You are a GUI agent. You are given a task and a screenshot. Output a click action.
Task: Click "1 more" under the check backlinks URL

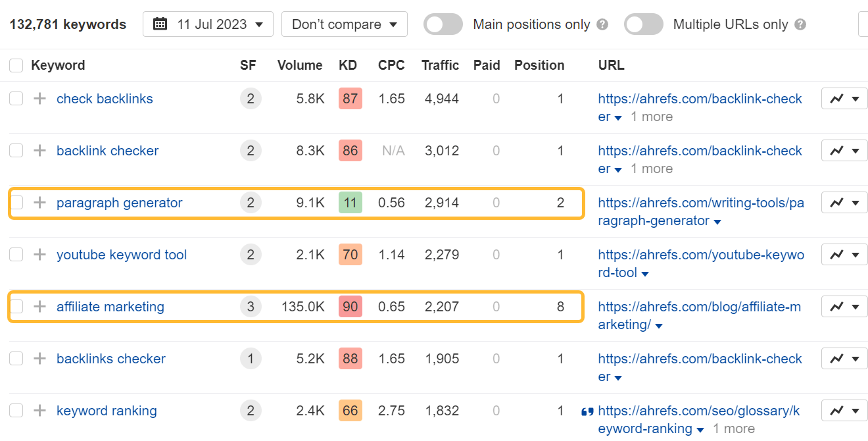(651, 117)
